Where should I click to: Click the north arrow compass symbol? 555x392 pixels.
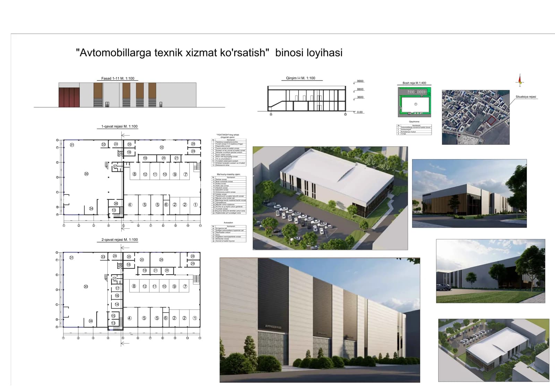click(520, 80)
